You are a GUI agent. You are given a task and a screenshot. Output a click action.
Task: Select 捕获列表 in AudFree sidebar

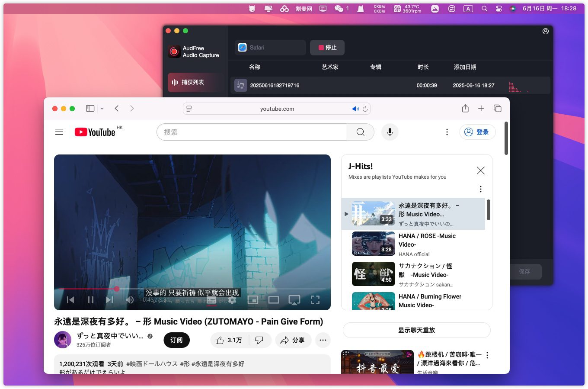[x=192, y=82]
